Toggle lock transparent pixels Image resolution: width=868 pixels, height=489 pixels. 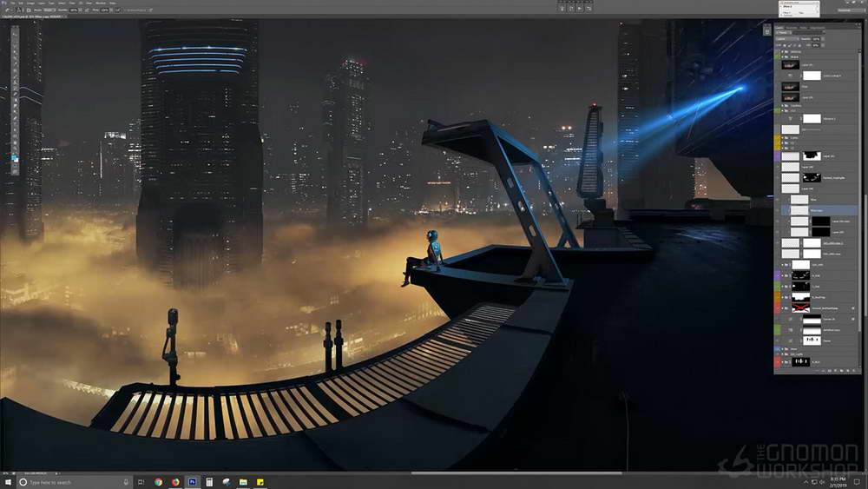pos(785,45)
